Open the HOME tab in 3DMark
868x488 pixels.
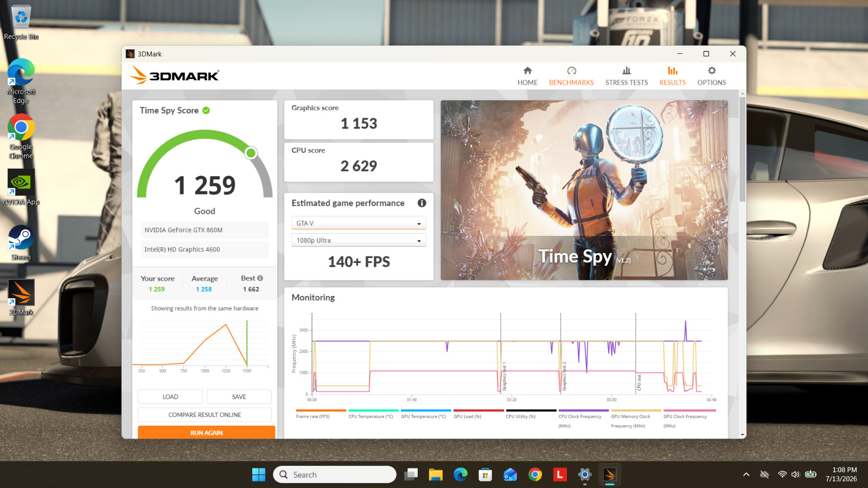[527, 76]
